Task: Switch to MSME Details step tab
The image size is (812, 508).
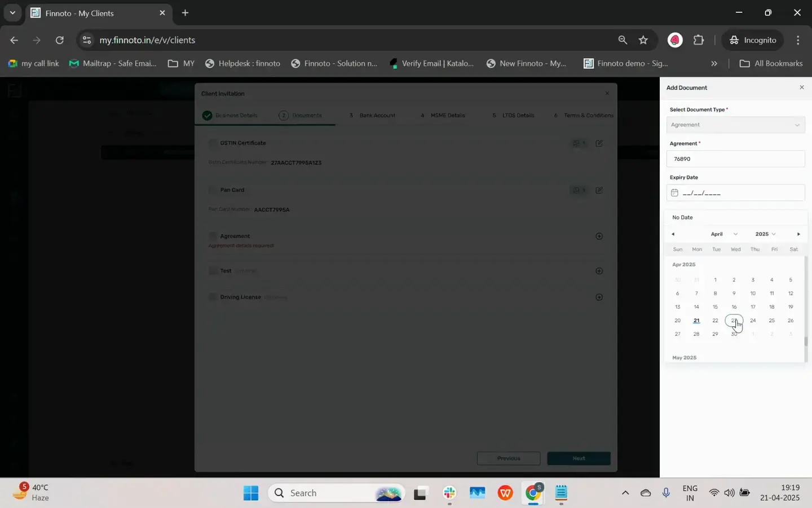Action: click(x=443, y=116)
